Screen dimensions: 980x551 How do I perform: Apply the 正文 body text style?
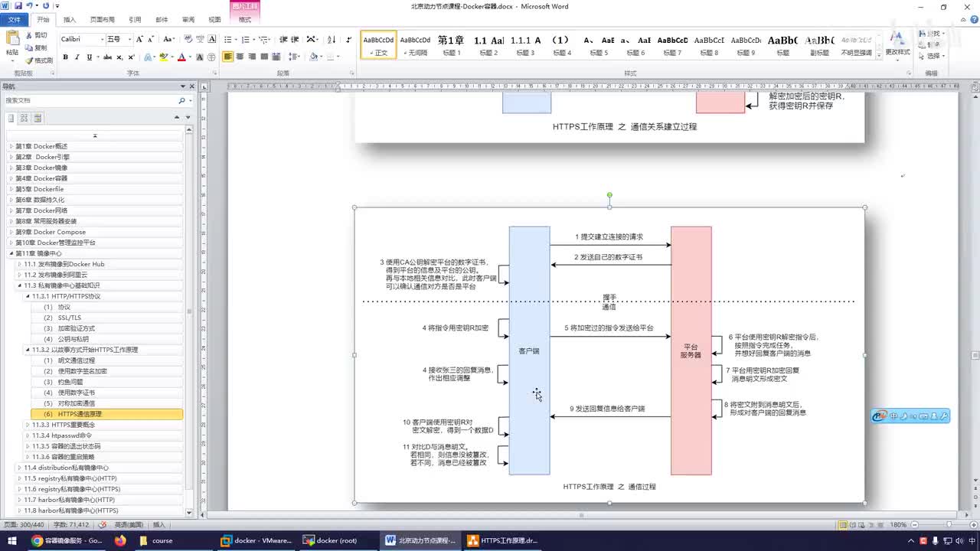tap(379, 44)
